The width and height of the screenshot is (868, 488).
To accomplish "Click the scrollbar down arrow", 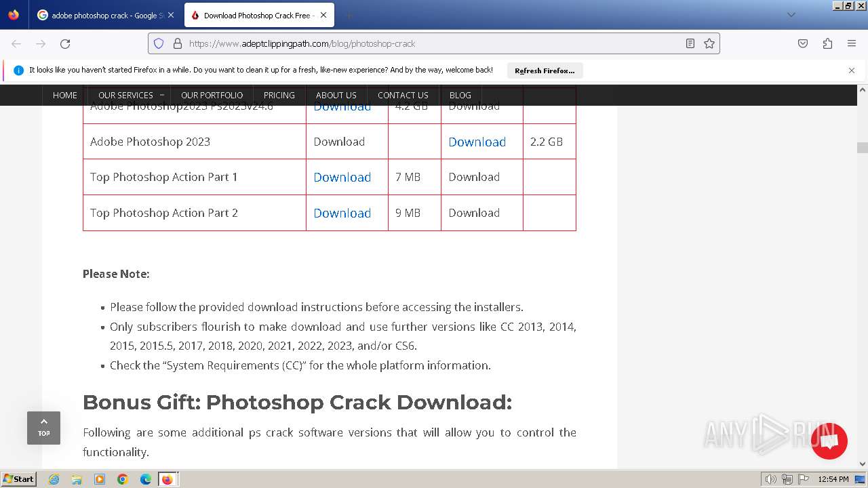I will pos(863,464).
